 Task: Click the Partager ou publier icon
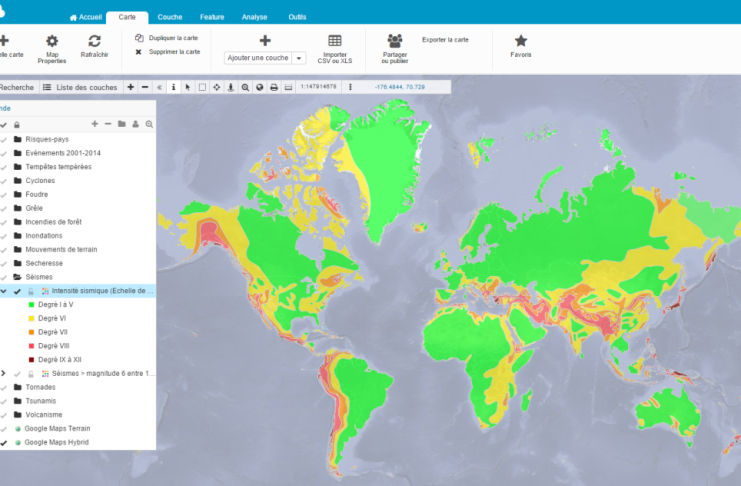click(395, 41)
